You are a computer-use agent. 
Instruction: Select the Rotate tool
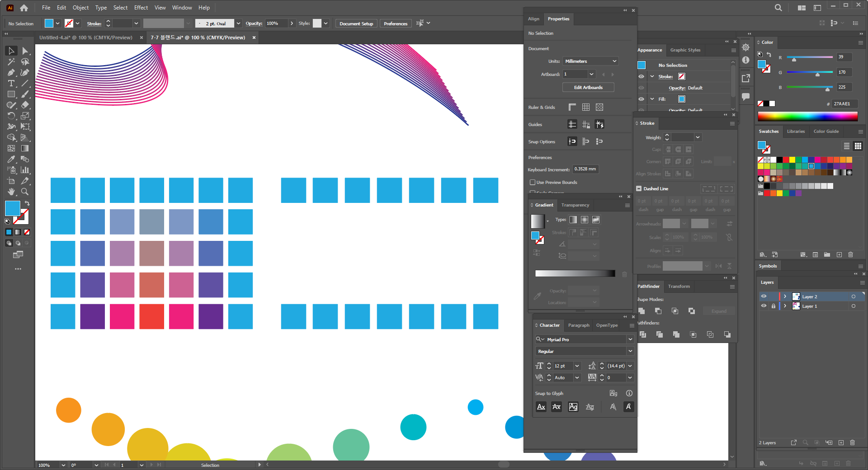(11, 116)
